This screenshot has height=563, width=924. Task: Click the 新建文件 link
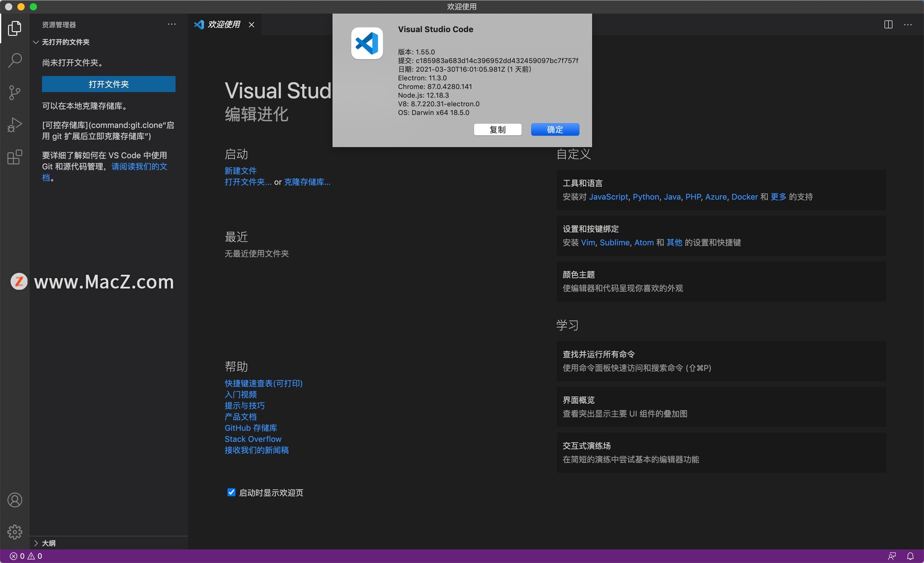[240, 171]
